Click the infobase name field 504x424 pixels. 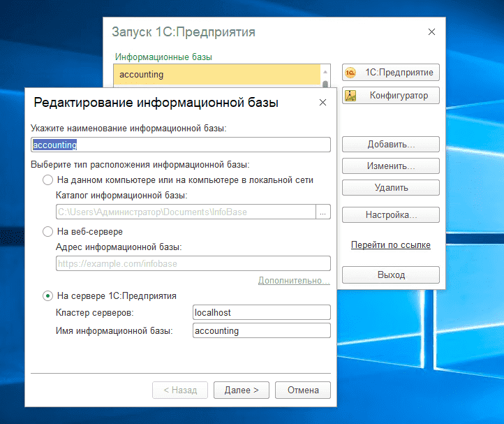pos(181,145)
